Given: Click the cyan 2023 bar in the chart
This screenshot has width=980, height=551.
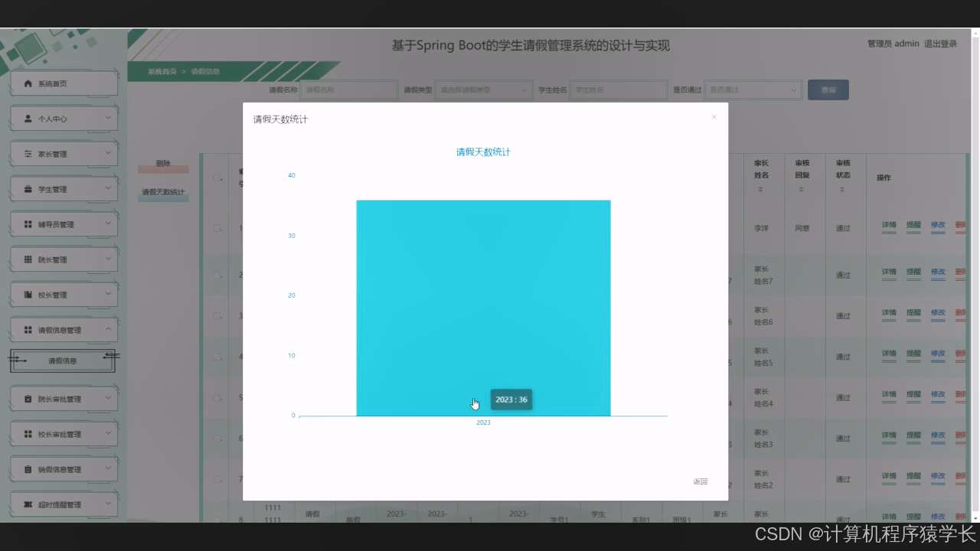Looking at the screenshot, I should click(483, 306).
